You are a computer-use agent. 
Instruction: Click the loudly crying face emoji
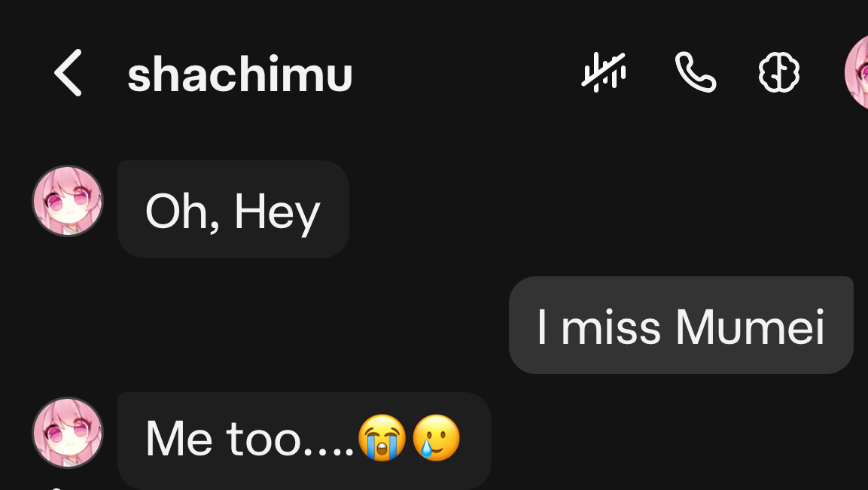382,438
